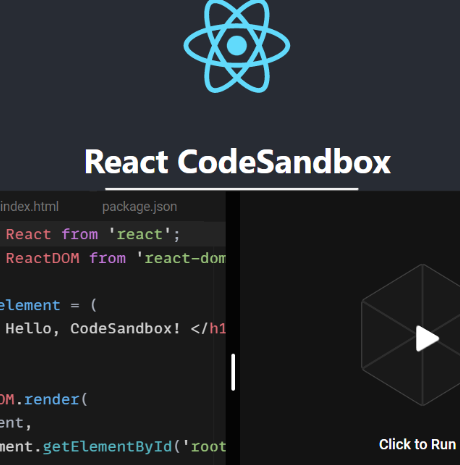The height and width of the screenshot is (465, 460).
Task: Switch to the package.json tab
Action: [x=139, y=207]
